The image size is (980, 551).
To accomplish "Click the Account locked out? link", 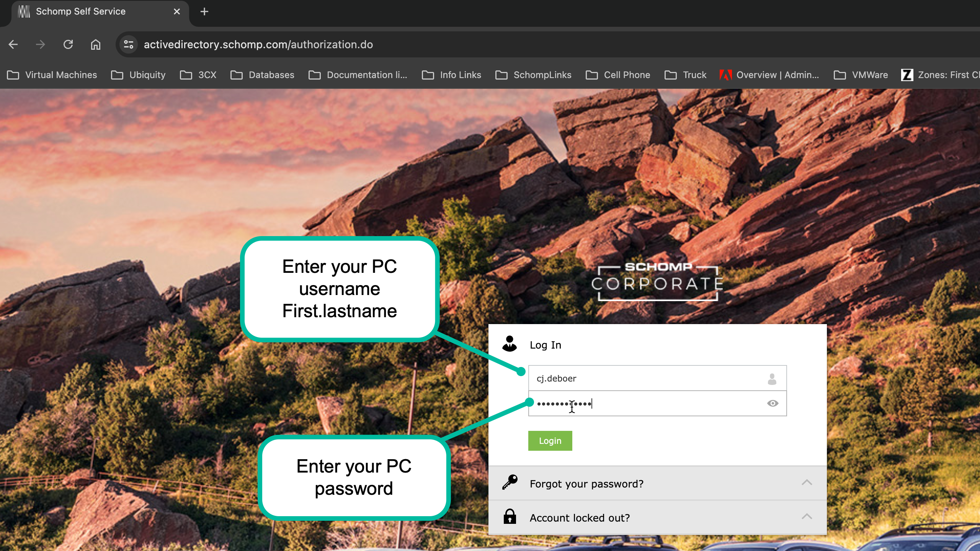I will tap(580, 518).
